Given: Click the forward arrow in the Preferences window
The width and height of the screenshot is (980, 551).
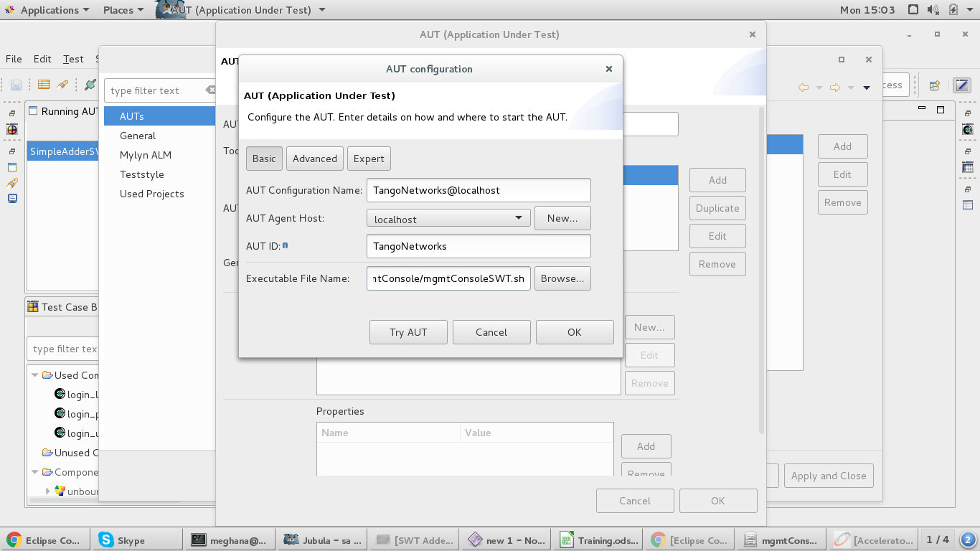Looking at the screenshot, I should (835, 88).
